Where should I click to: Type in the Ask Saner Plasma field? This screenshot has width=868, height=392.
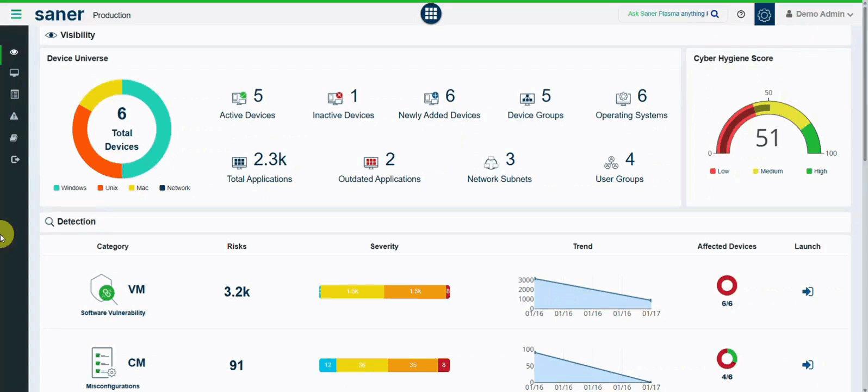click(667, 14)
